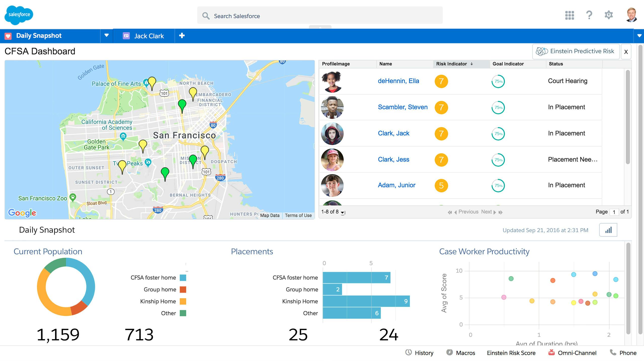Image resolution: width=644 pixels, height=361 pixels.
Task: Close the Einstein panel with X
Action: click(x=626, y=52)
